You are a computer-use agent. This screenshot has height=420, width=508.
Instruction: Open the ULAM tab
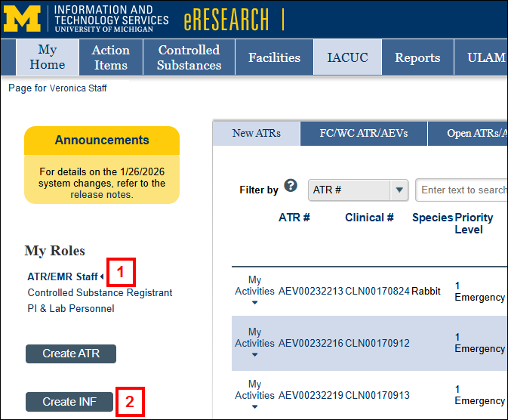pos(481,57)
